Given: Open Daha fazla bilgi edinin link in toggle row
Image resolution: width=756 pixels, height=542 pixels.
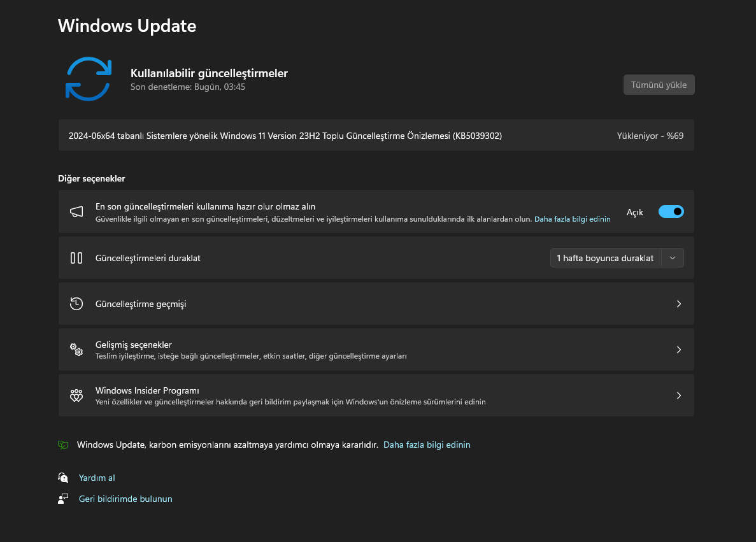Looking at the screenshot, I should [x=573, y=219].
